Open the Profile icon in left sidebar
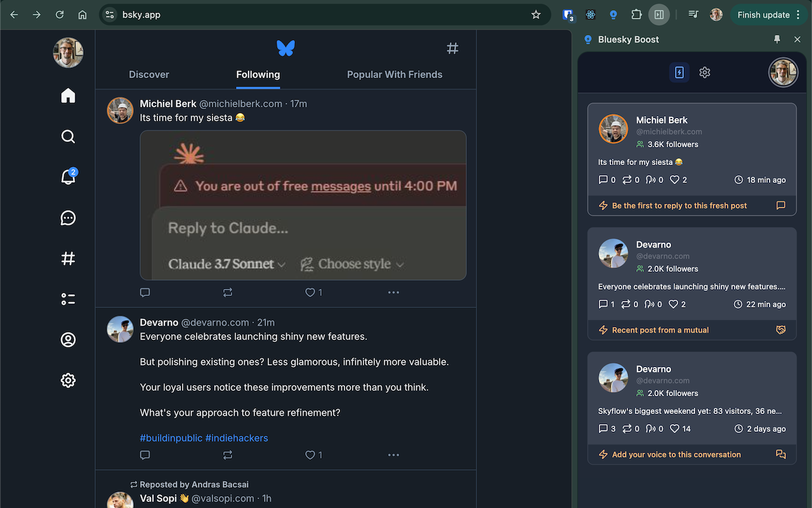812x508 pixels. (x=68, y=340)
